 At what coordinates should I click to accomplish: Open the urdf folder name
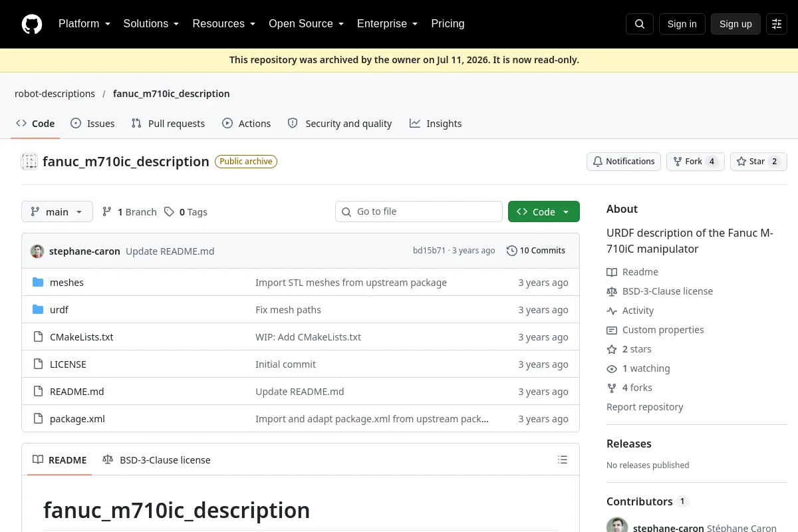point(59,310)
